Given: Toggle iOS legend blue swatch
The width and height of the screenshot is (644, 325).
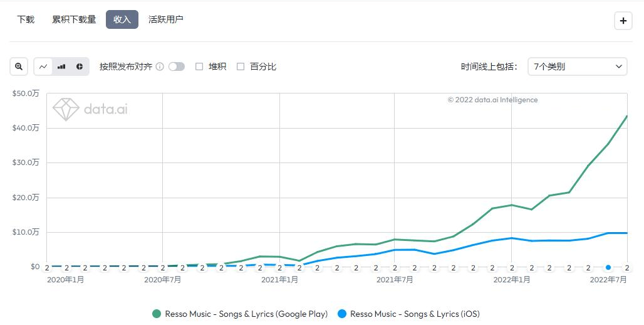Looking at the screenshot, I should [341, 314].
